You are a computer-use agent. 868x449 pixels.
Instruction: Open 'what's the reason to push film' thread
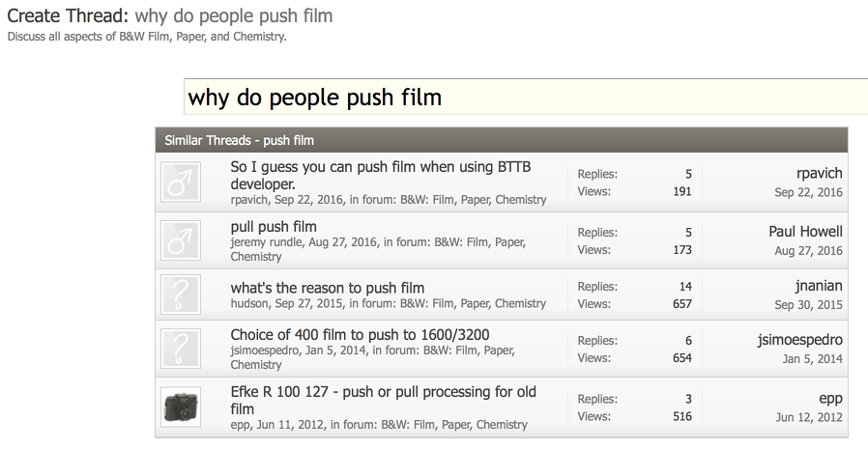pyautogui.click(x=327, y=287)
